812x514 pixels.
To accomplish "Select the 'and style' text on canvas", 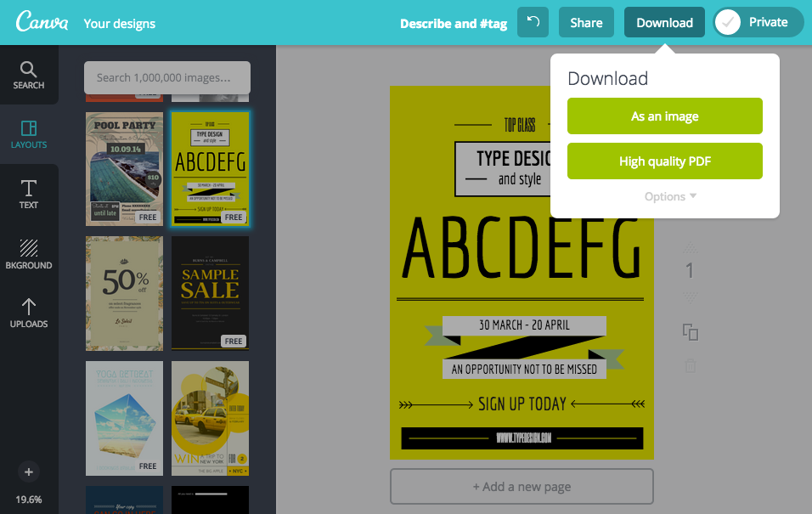I will click(520, 179).
